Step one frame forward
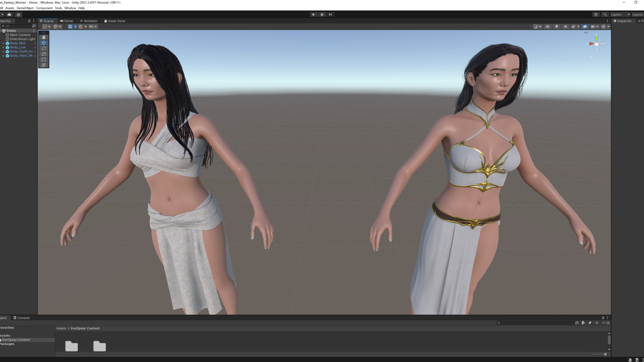644x362 pixels. click(x=331, y=14)
